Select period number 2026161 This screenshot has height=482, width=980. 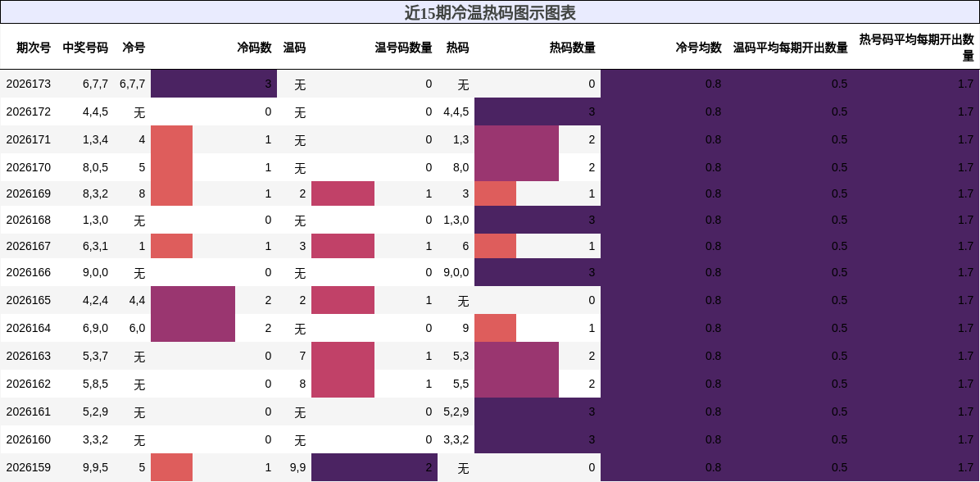click(x=28, y=412)
